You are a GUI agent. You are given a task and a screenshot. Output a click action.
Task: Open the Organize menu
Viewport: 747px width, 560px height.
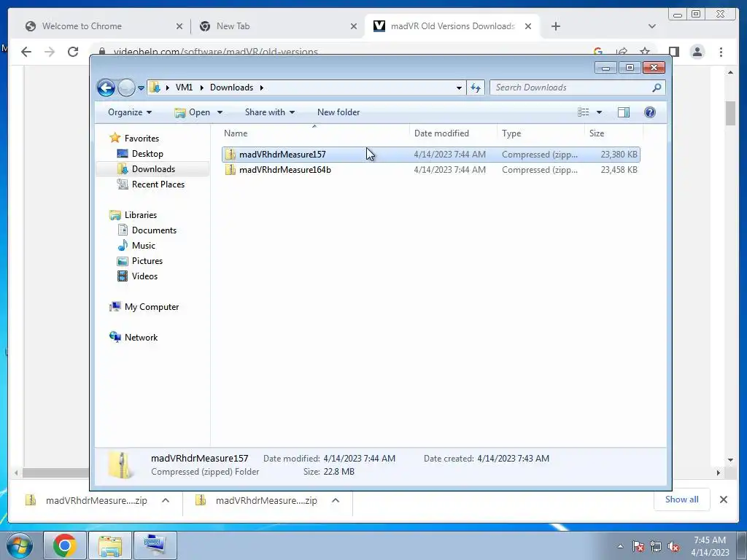tap(130, 112)
